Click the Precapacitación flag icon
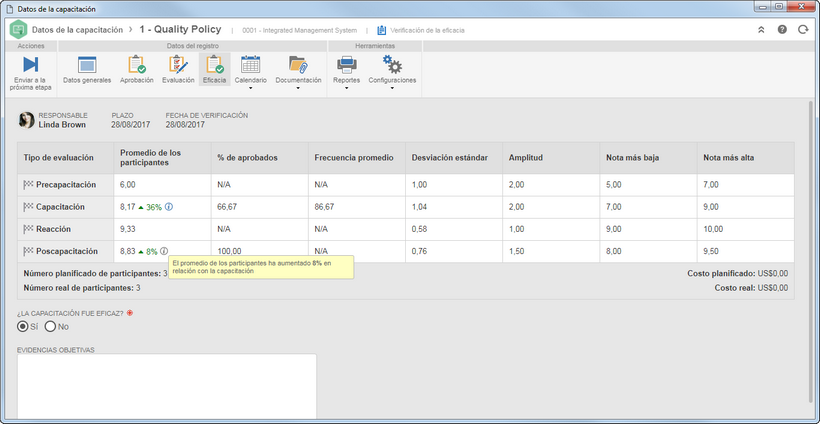Screen dimensions: 820x424 click(28, 185)
